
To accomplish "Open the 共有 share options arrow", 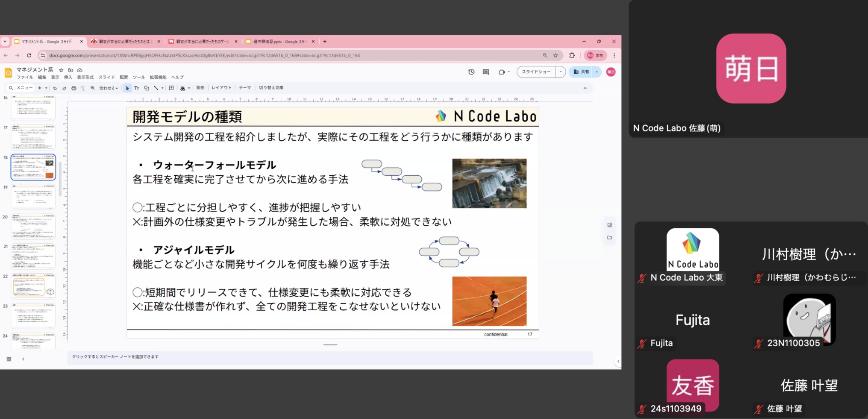I will point(597,72).
